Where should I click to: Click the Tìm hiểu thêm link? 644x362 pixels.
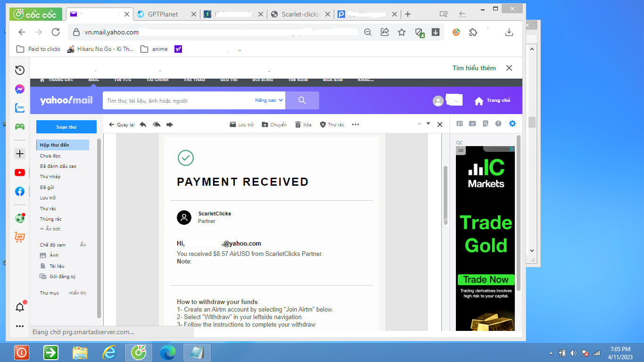tap(474, 68)
